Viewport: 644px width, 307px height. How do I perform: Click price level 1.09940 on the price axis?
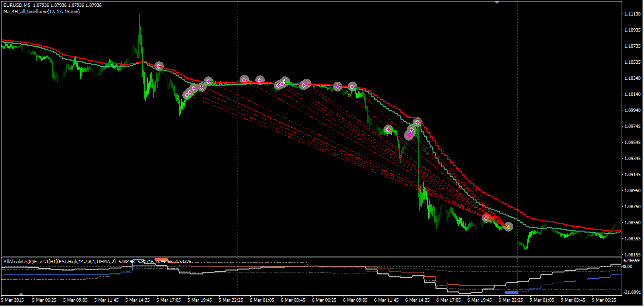[631, 110]
